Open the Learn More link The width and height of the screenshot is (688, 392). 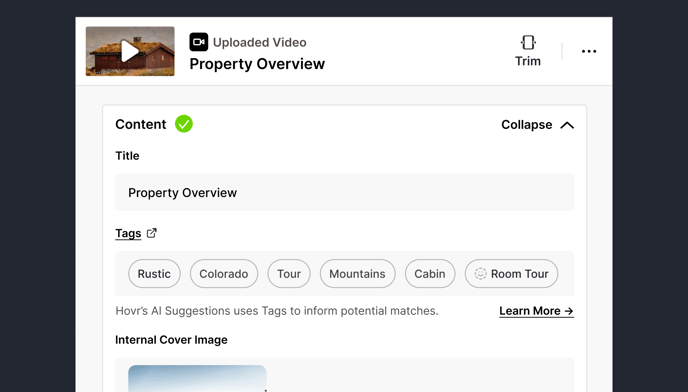coord(536,311)
